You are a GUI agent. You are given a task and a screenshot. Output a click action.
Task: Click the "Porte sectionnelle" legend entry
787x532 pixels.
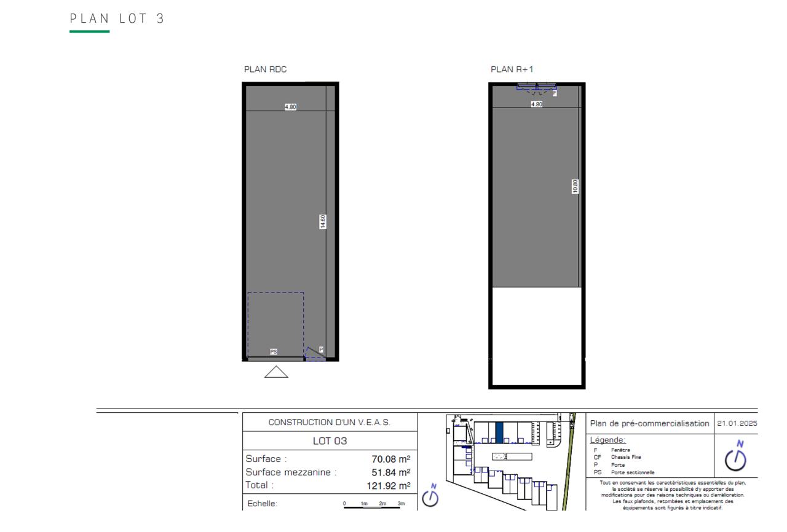(x=632, y=472)
